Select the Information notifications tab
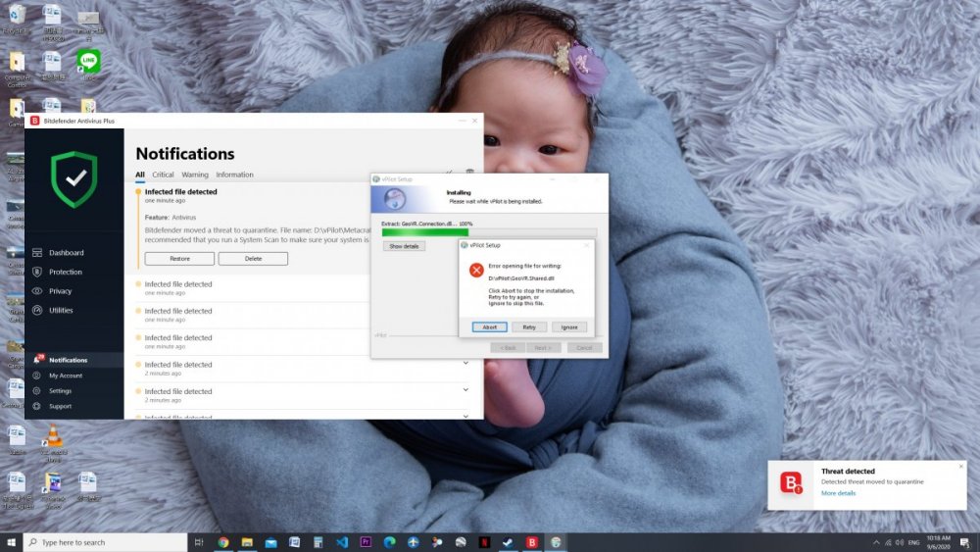 [234, 175]
